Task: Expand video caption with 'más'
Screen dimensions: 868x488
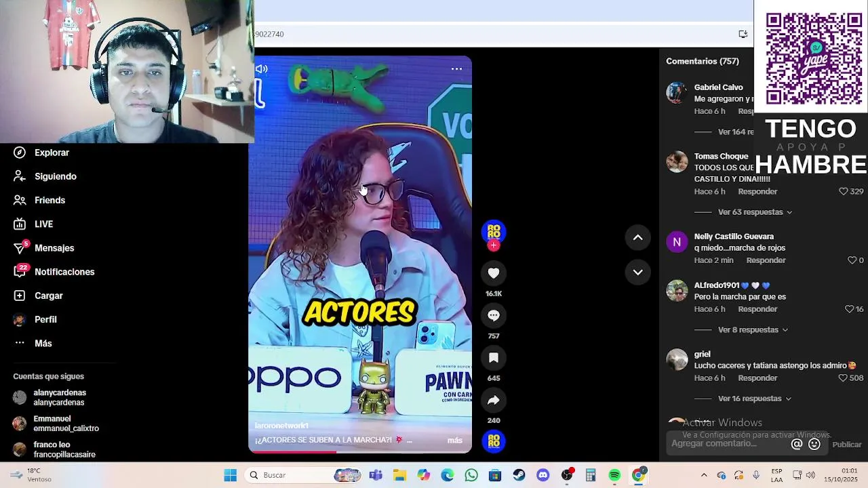Action: click(455, 440)
